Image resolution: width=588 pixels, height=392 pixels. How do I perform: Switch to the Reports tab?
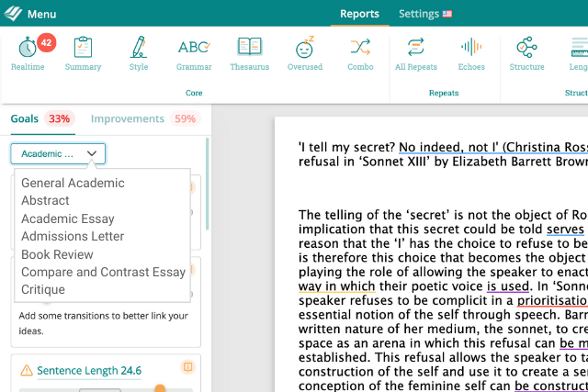pyautogui.click(x=359, y=14)
